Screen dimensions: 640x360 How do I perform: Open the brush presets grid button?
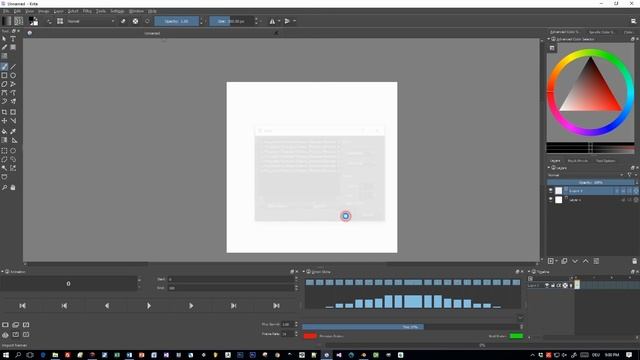coord(60,21)
